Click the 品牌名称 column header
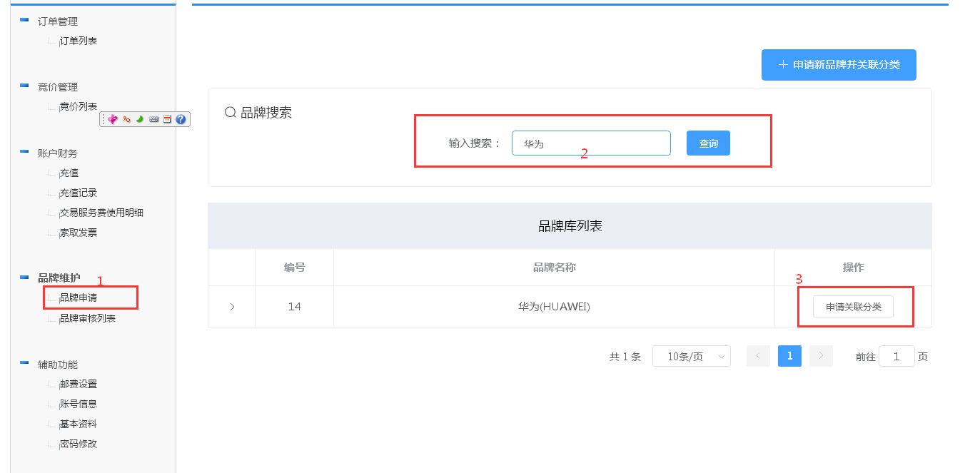Viewport: 980px width, 473px height. click(x=555, y=268)
